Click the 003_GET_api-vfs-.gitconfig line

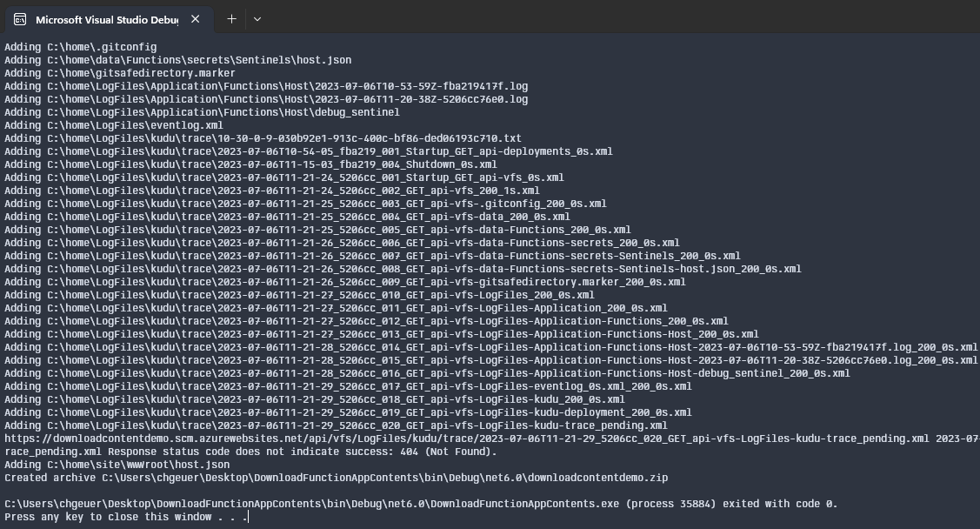point(305,204)
